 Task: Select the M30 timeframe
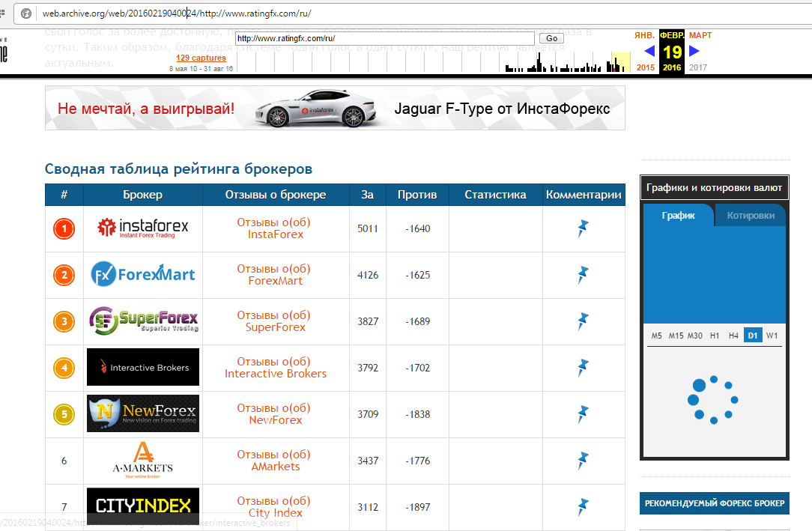click(x=695, y=336)
